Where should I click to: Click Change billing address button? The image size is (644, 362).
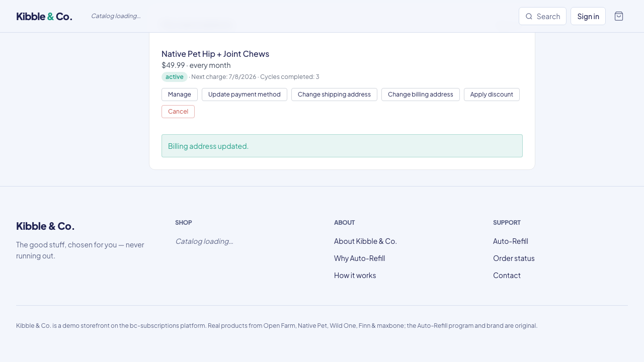pos(421,95)
